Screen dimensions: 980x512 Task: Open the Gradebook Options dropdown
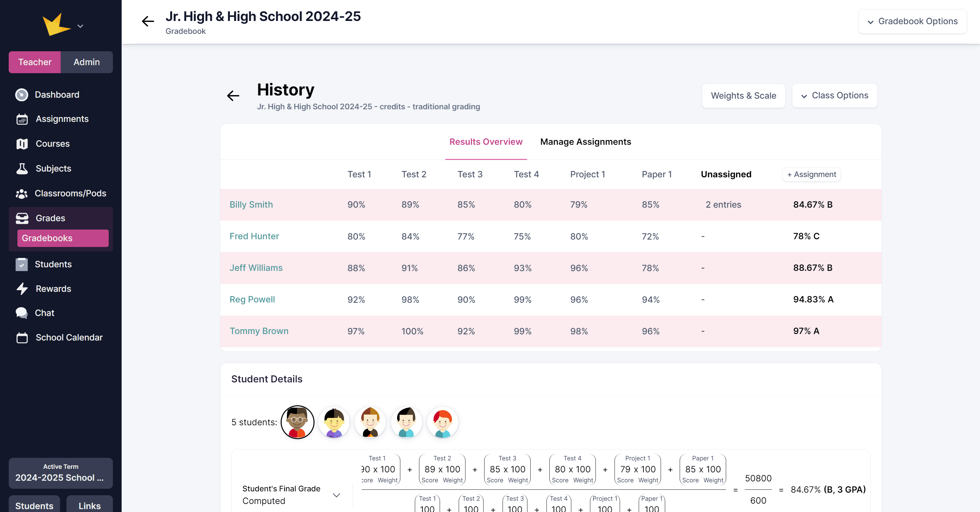[x=912, y=21]
